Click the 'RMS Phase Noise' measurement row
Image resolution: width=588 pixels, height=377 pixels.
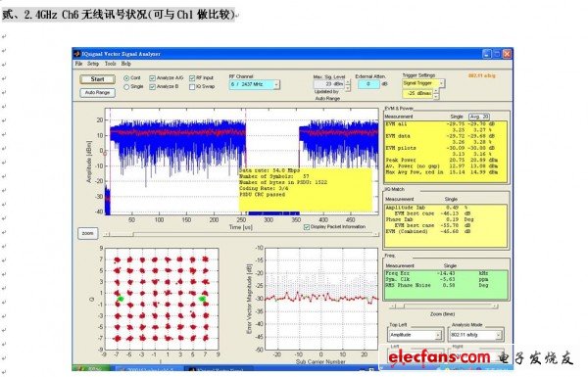(x=438, y=285)
